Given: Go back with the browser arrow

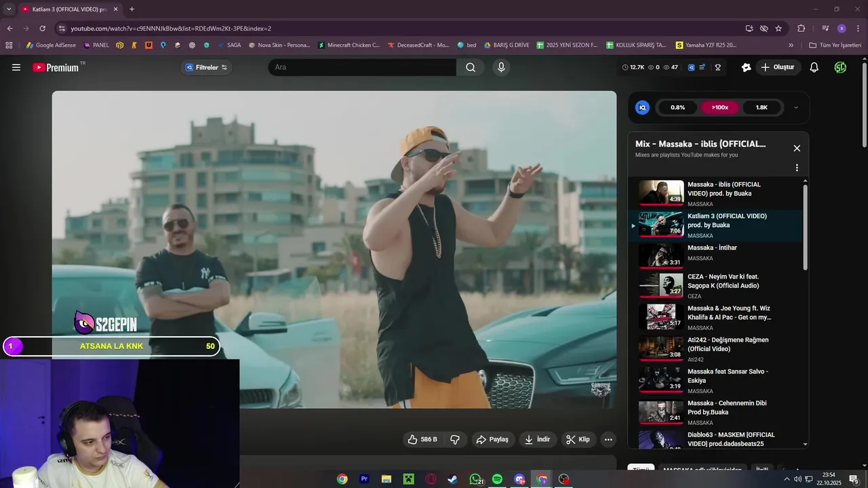Looking at the screenshot, I should click(x=9, y=28).
